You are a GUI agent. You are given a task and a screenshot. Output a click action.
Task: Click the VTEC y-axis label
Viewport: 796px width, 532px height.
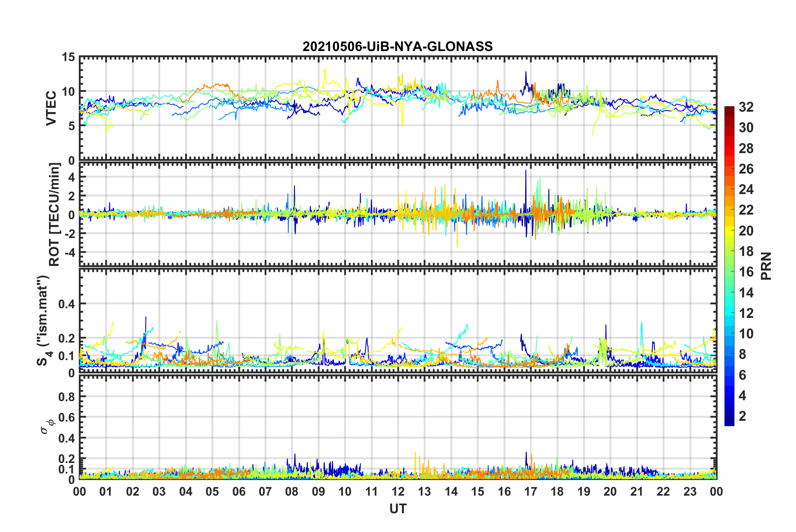click(51, 108)
